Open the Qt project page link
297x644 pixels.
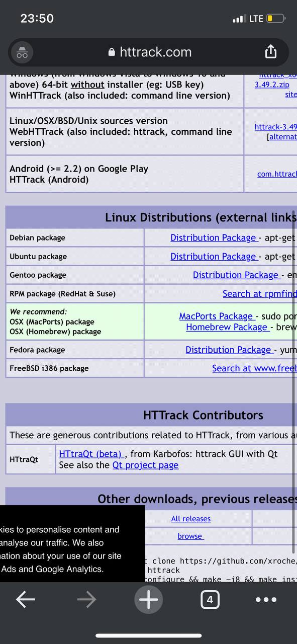145,465
